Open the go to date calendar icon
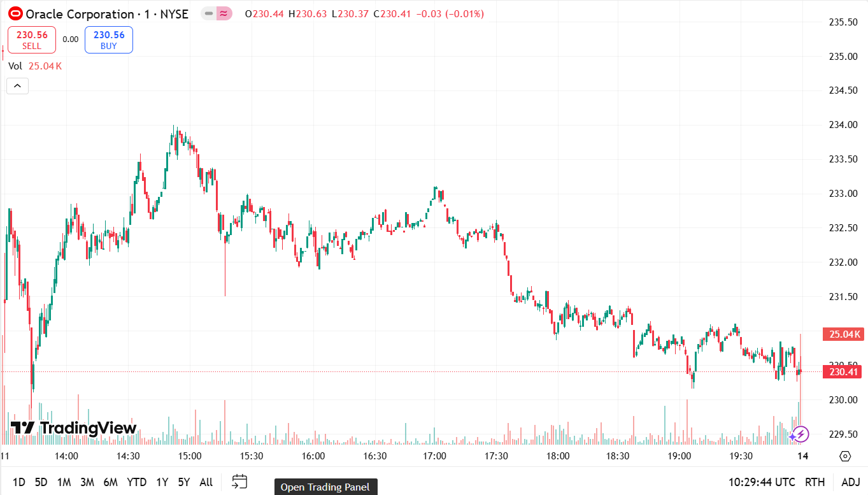 239,482
